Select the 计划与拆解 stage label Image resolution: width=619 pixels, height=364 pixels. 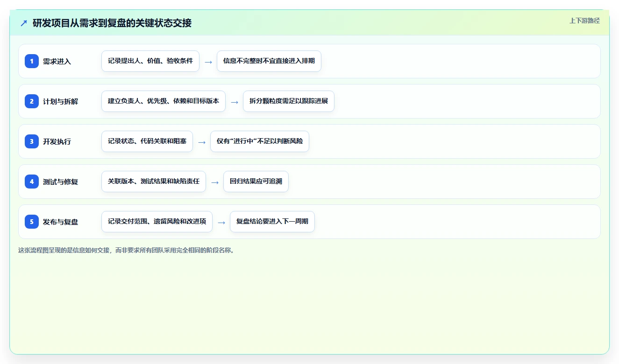[61, 101]
